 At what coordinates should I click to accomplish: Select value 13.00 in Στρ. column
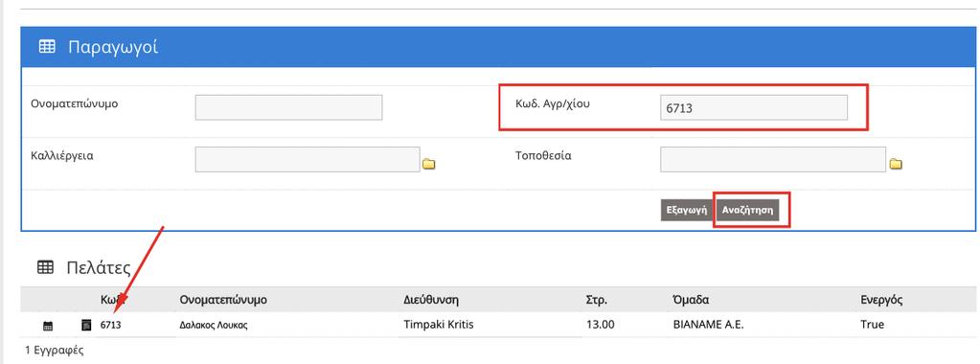click(600, 326)
